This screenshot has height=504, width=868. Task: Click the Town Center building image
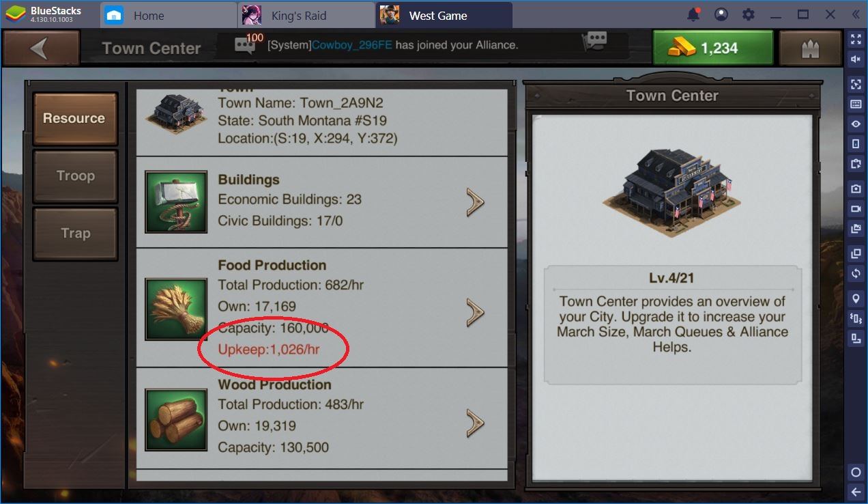pos(672,193)
